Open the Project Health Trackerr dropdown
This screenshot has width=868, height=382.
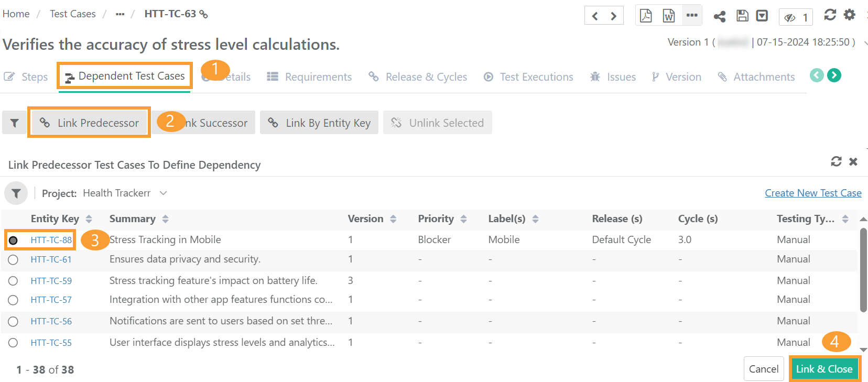(125, 193)
